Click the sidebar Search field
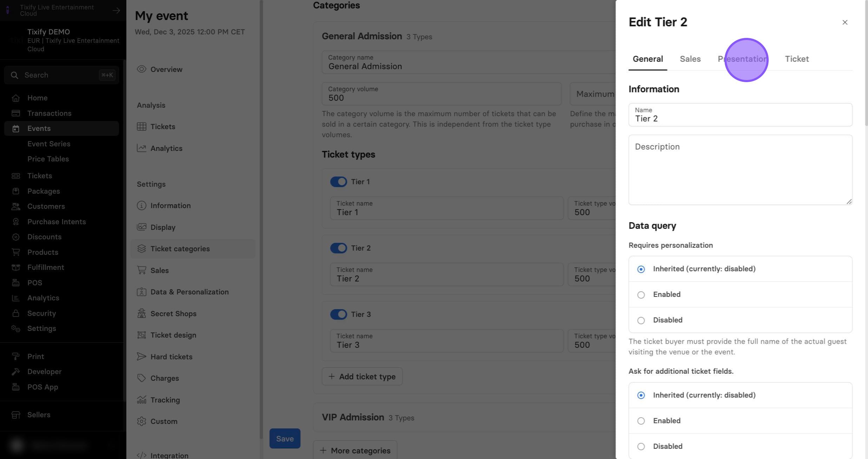Screen dimensions: 868x459 61,75
